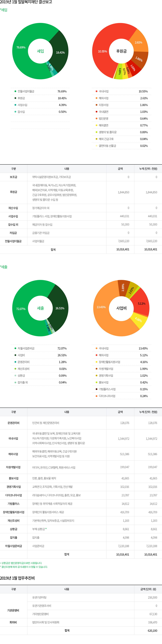
Task: Click the 76.69% green segment of 세입 chart
Action: click(x=21, y=47)
